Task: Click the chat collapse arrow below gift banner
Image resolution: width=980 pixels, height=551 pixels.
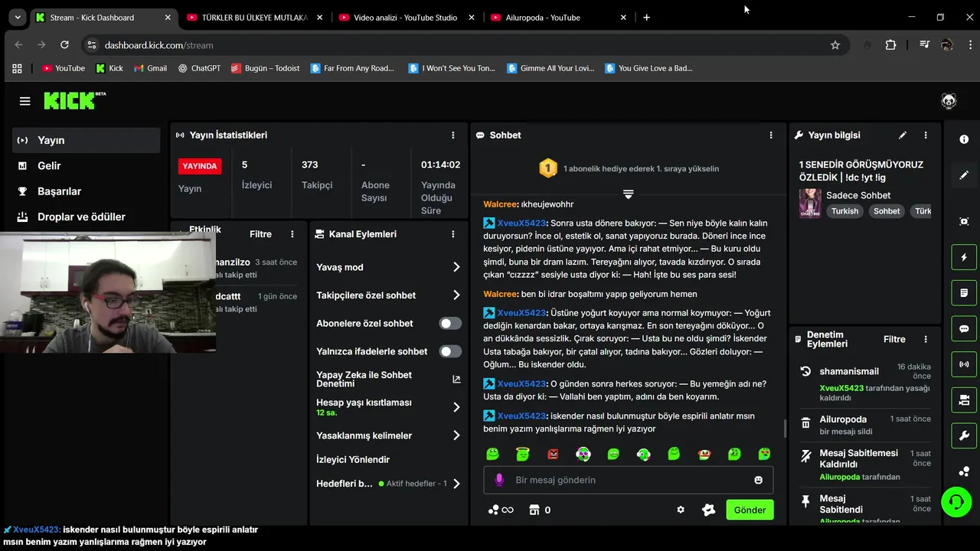Action: pyautogui.click(x=628, y=194)
